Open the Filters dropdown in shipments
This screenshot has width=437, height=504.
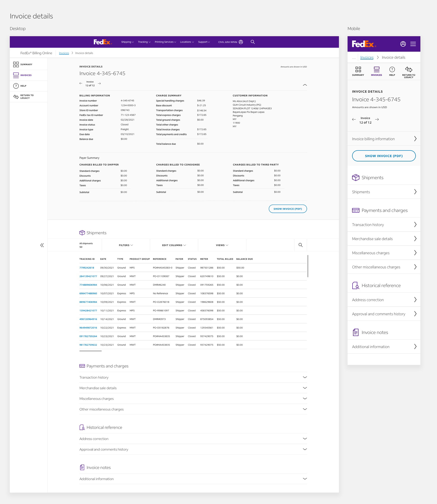pos(126,245)
